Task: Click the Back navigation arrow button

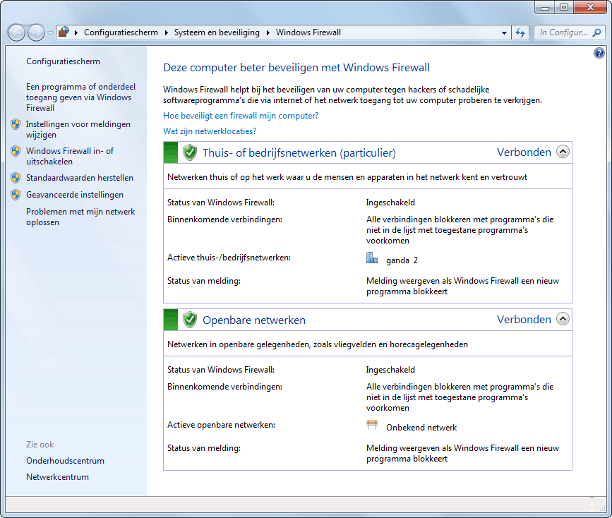Action: pyautogui.click(x=17, y=33)
